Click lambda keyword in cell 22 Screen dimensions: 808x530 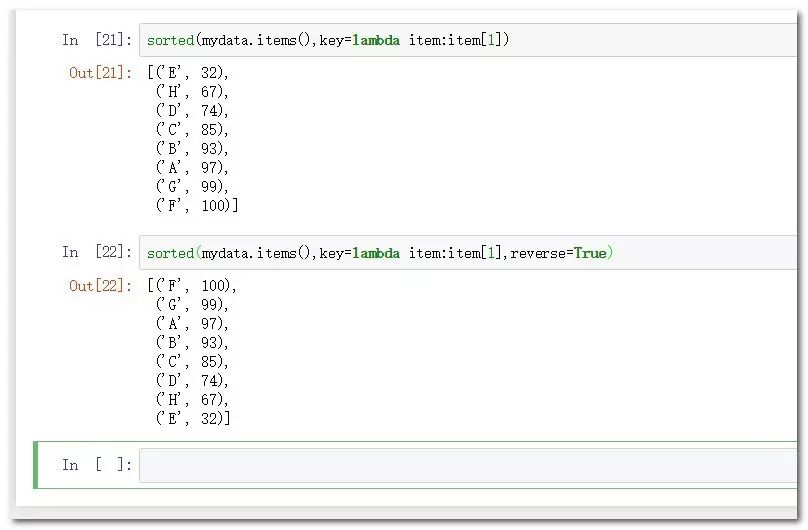point(376,253)
